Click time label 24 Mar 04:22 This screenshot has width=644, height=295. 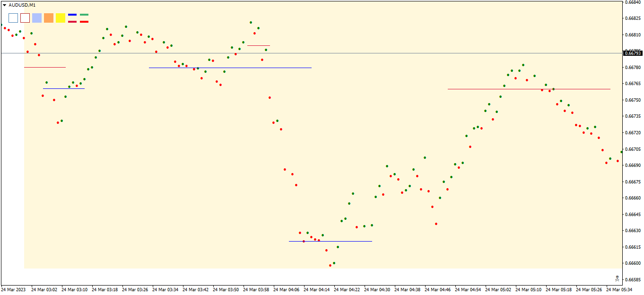click(x=347, y=289)
